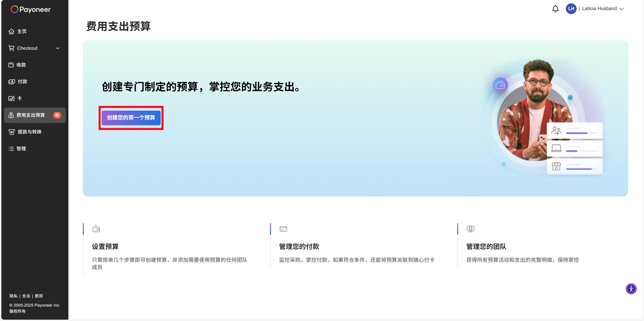This screenshot has width=644, height=321.
Task: Select 费用支出预算 in the sidebar
Action: click(x=35, y=115)
